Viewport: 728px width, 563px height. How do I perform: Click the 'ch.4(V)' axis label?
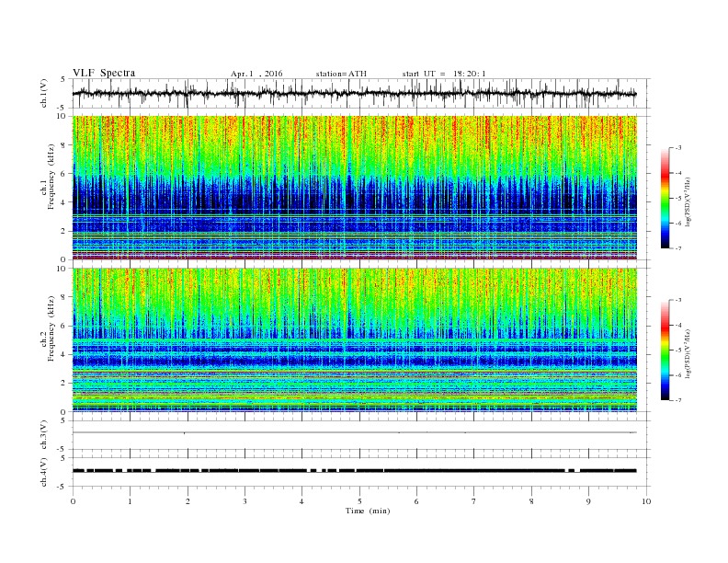44,472
